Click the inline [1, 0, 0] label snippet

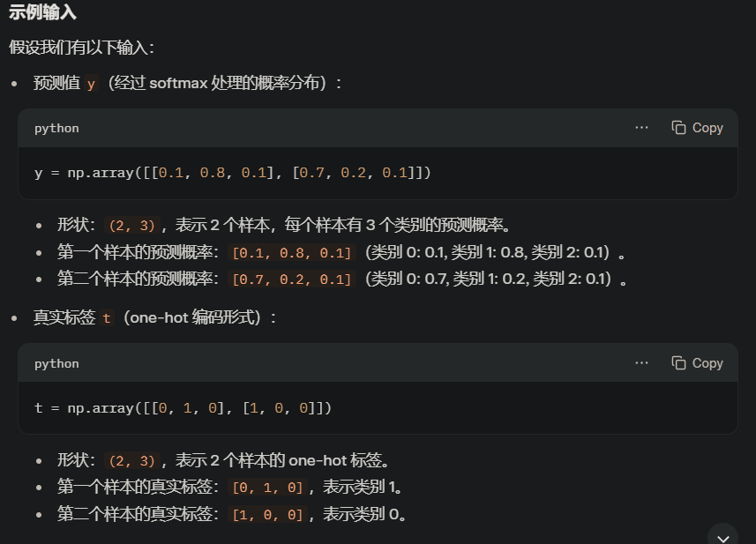pyautogui.click(x=267, y=515)
